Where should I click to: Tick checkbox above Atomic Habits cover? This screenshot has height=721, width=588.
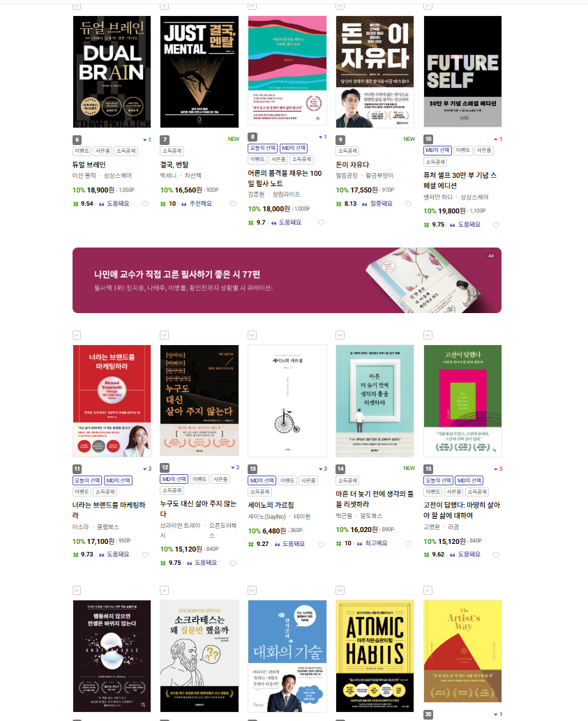[x=340, y=590]
